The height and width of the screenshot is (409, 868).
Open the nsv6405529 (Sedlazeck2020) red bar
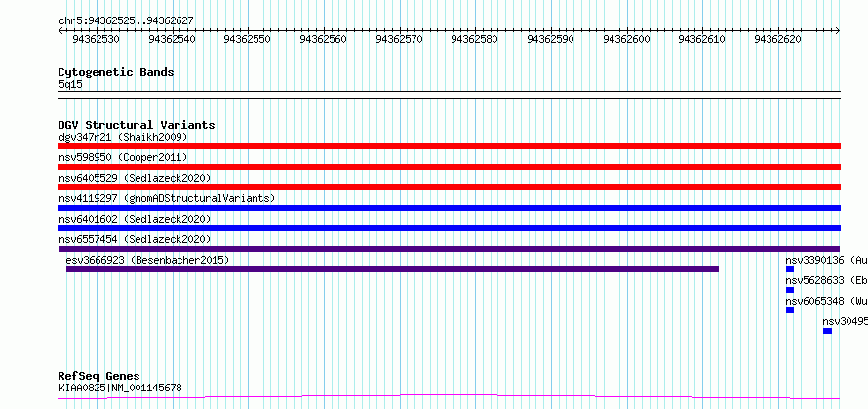(x=449, y=187)
